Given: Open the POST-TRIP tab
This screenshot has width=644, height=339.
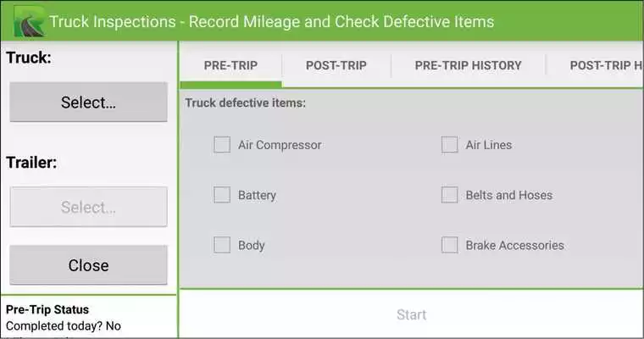Looking at the screenshot, I should point(336,65).
